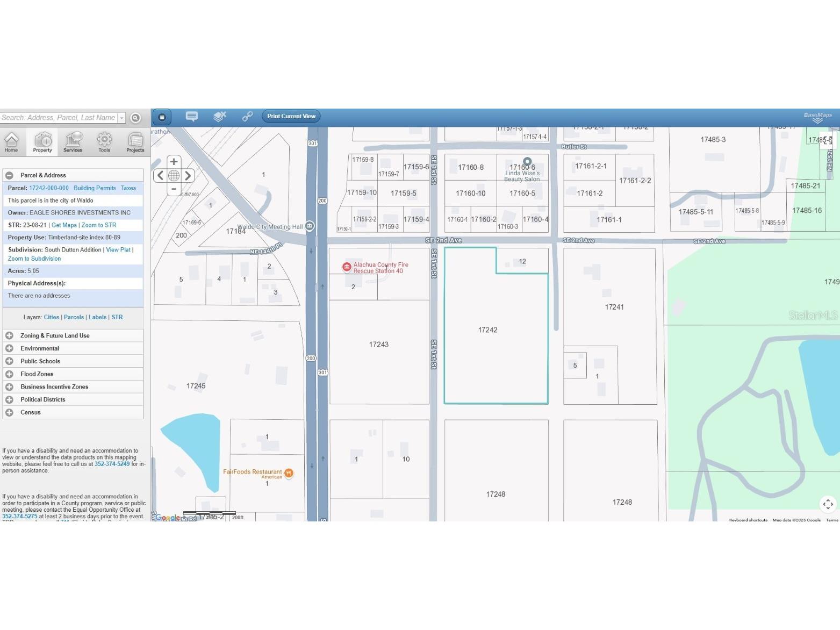Open the Tools tab
Screen dimensions: 840x630
tap(104, 142)
